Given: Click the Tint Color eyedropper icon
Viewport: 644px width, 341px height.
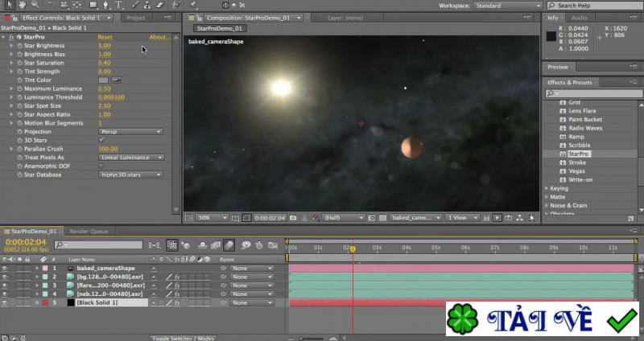Looking at the screenshot, I should [x=116, y=80].
